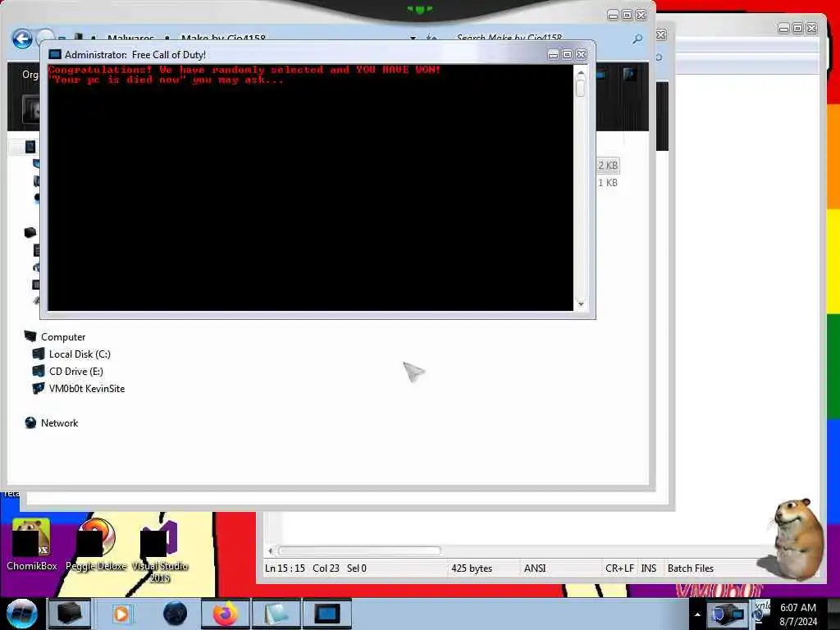Screen dimensions: 840x630
Task: Toggle the INS insert mode indicator
Action: point(649,568)
